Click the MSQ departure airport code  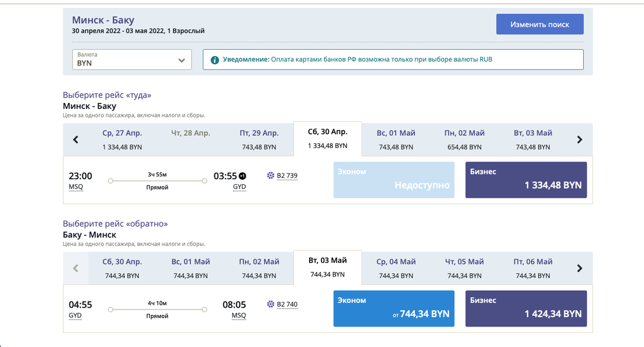point(76,187)
